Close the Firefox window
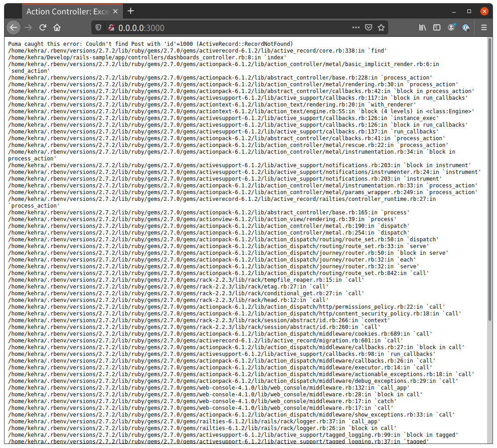The image size is (497, 448). pos(484,11)
